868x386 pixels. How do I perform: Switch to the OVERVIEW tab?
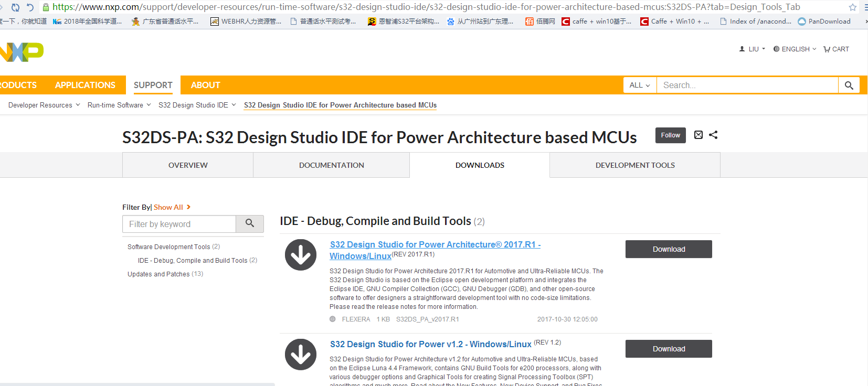188,165
